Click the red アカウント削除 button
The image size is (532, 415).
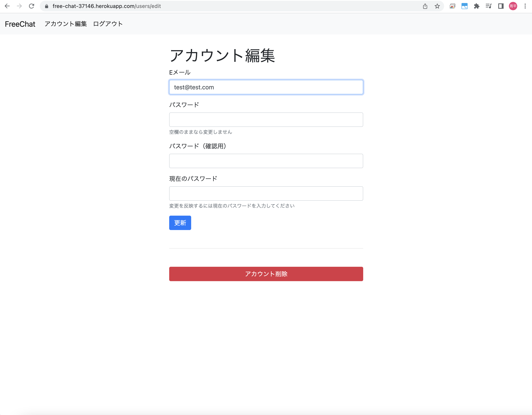266,274
